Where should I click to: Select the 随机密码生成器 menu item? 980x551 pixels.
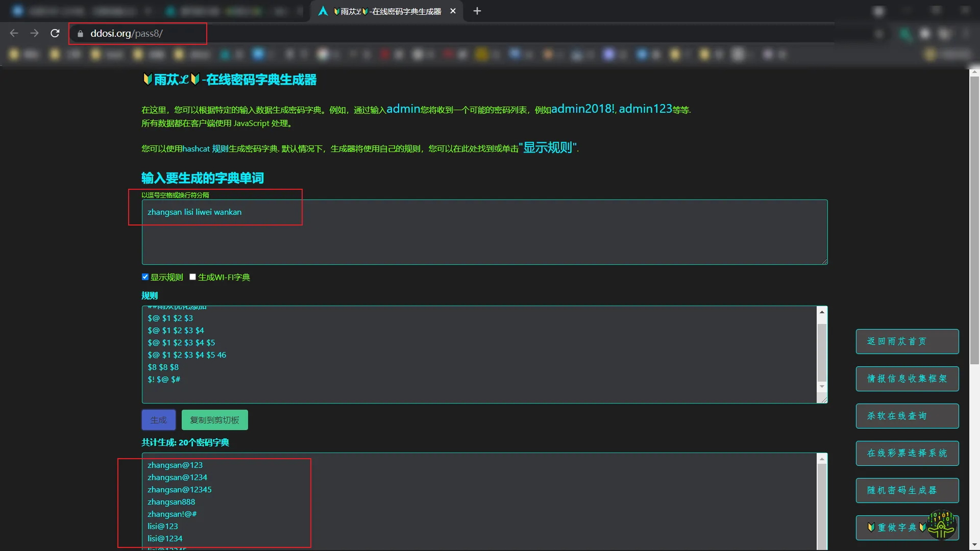coord(907,490)
